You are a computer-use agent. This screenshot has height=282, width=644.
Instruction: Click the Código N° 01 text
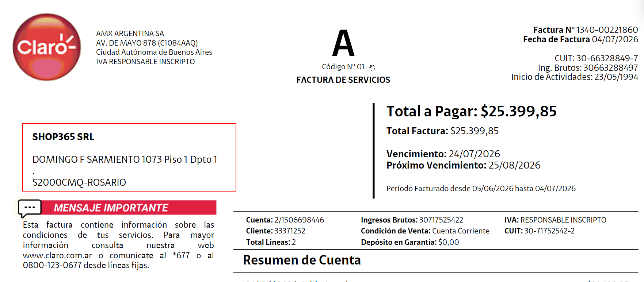coord(343,67)
